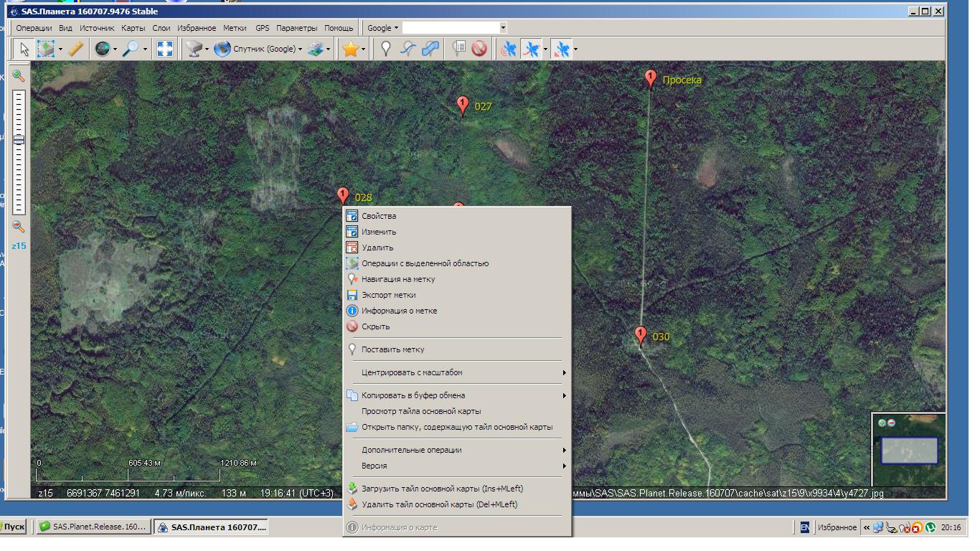980x551 pixels.
Task: Open the placemark manager list icon
Action: [459, 49]
